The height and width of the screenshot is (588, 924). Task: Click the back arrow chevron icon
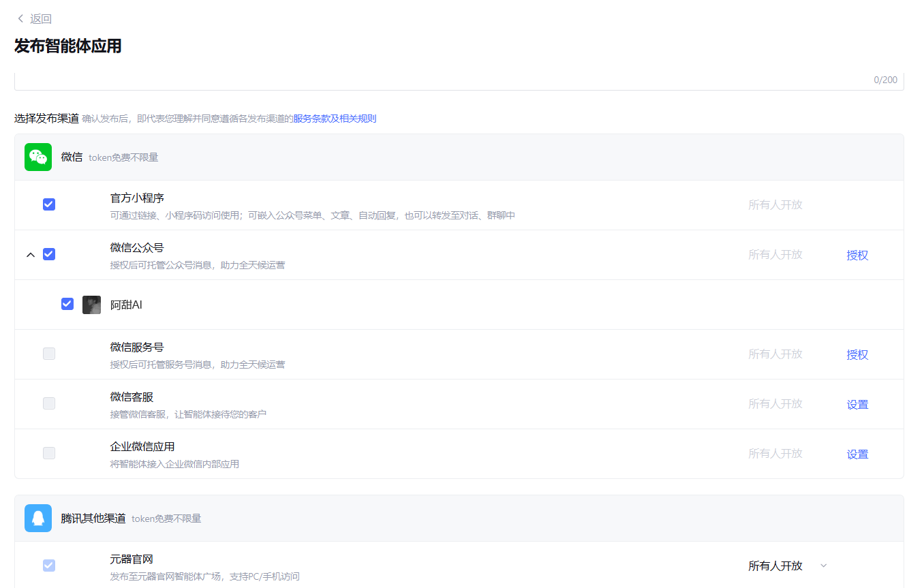(20, 19)
